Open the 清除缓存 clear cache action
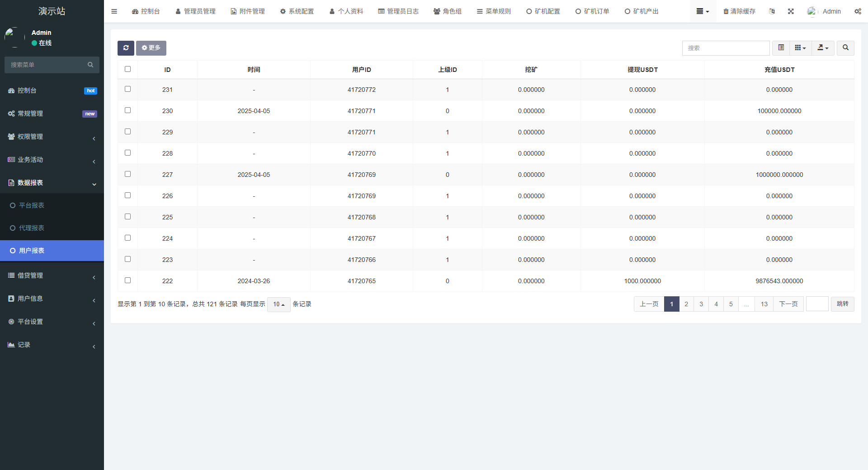This screenshot has height=470, width=868. tap(739, 11)
